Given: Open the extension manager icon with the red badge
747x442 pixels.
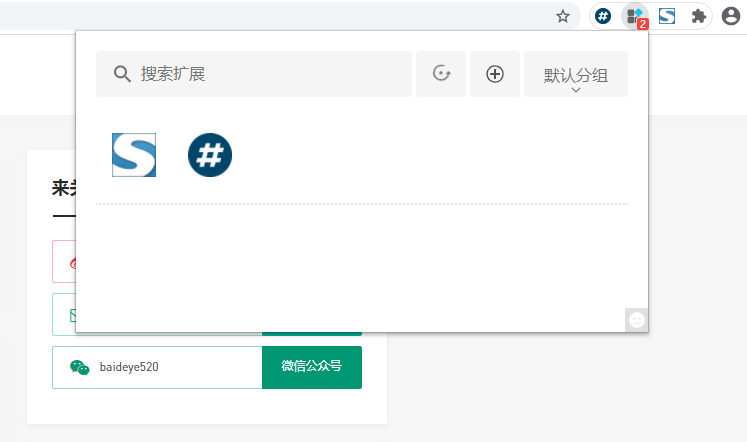Looking at the screenshot, I should coord(636,17).
